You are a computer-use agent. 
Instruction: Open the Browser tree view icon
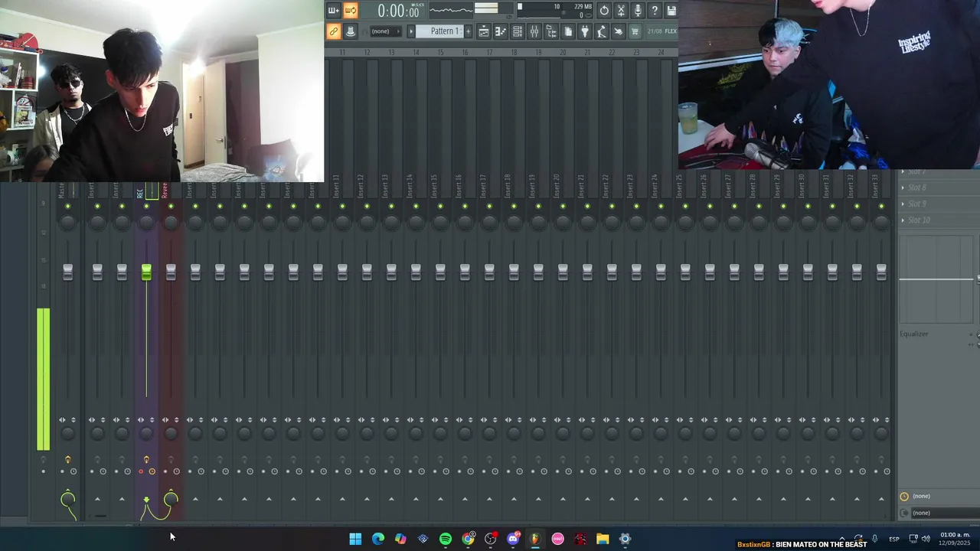[551, 31]
